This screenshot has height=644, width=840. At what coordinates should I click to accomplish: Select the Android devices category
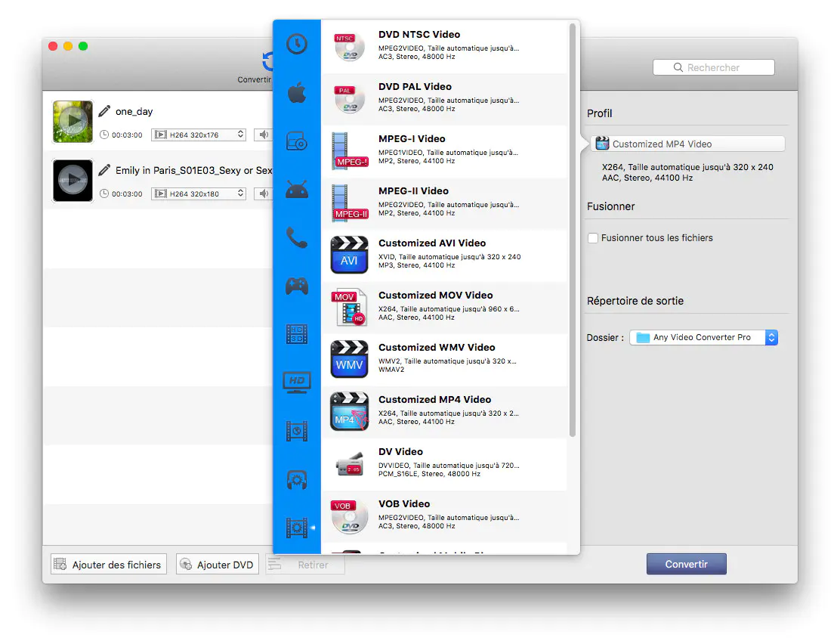pos(296,189)
